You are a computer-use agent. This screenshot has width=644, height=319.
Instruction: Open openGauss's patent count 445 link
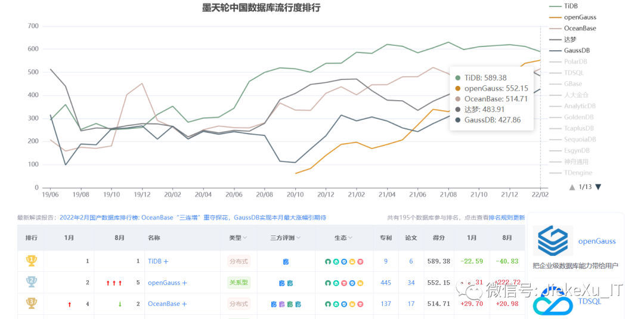pos(386,283)
